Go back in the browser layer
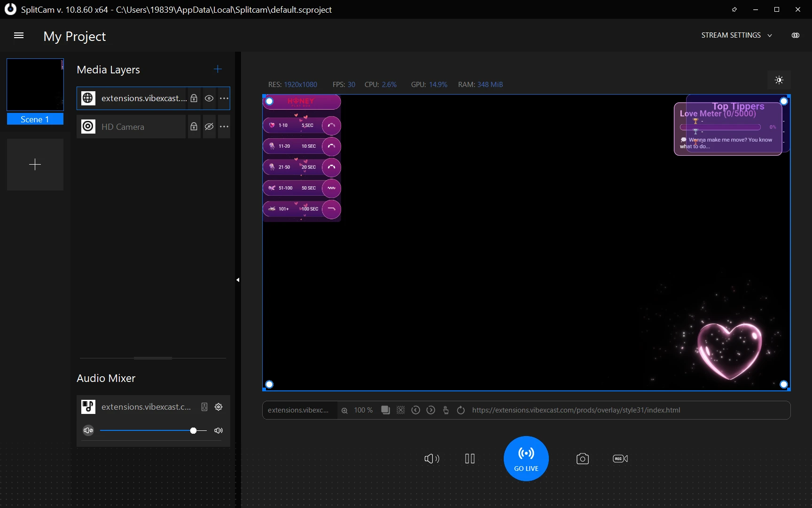The image size is (812, 508). pos(415,410)
